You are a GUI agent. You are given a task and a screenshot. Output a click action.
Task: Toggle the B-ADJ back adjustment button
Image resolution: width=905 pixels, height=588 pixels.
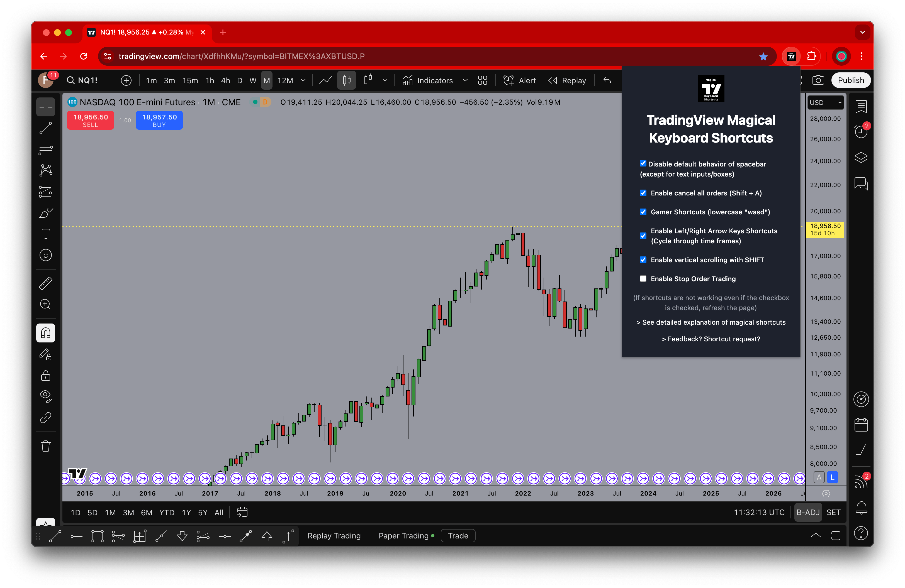point(808,512)
